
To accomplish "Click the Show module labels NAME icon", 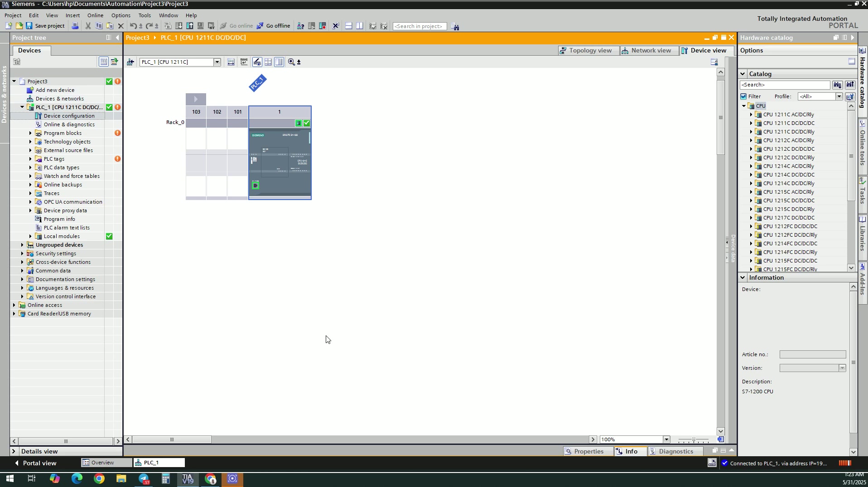I will (244, 62).
